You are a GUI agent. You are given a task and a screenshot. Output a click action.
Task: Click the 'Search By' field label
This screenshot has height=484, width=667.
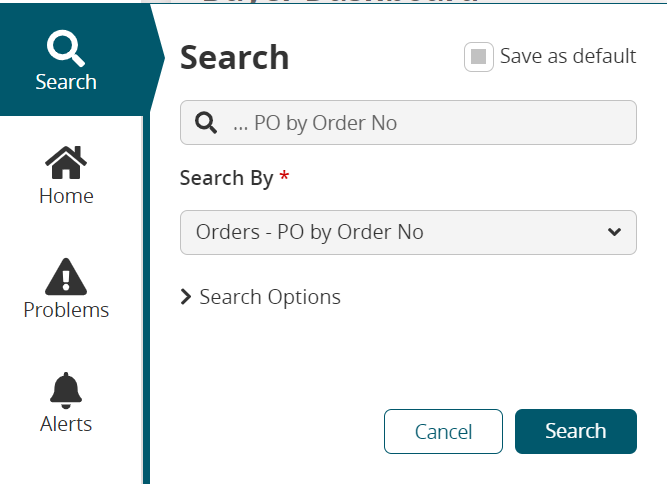[x=226, y=178]
